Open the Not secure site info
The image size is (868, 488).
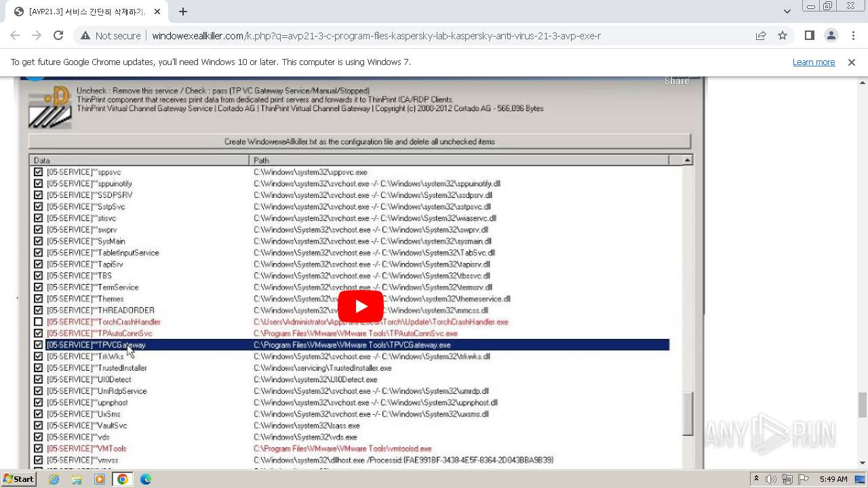(111, 36)
